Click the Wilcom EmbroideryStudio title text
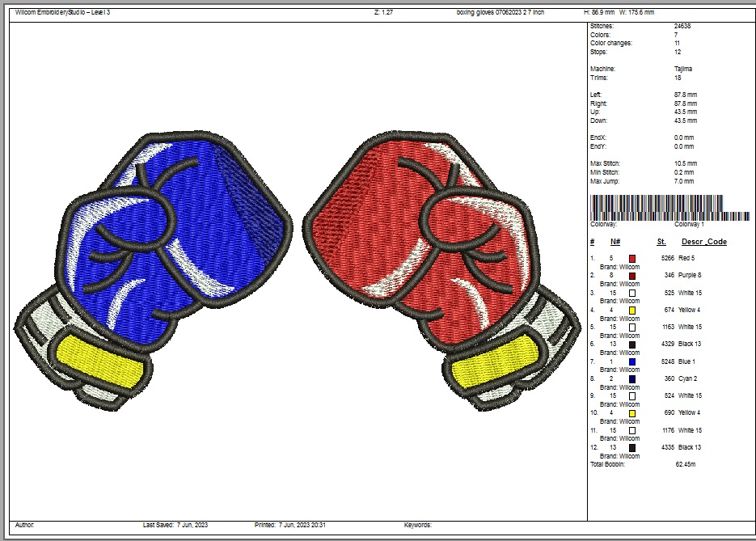Screen dimensions: 756x541 pyautogui.click(x=61, y=12)
